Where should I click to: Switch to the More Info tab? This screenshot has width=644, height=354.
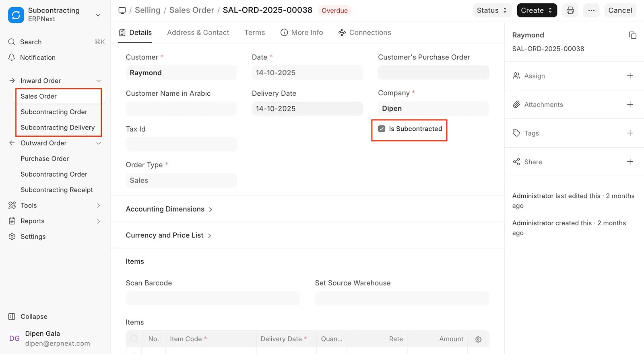(302, 33)
